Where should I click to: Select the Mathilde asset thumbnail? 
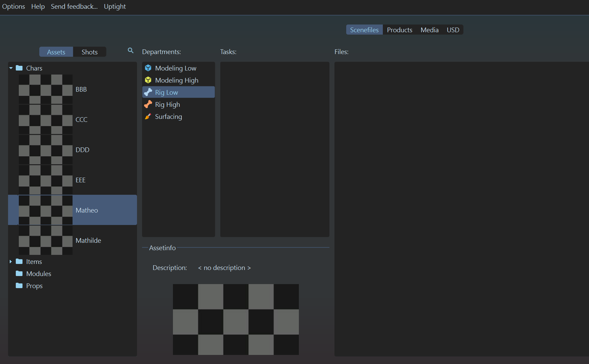pyautogui.click(x=45, y=240)
